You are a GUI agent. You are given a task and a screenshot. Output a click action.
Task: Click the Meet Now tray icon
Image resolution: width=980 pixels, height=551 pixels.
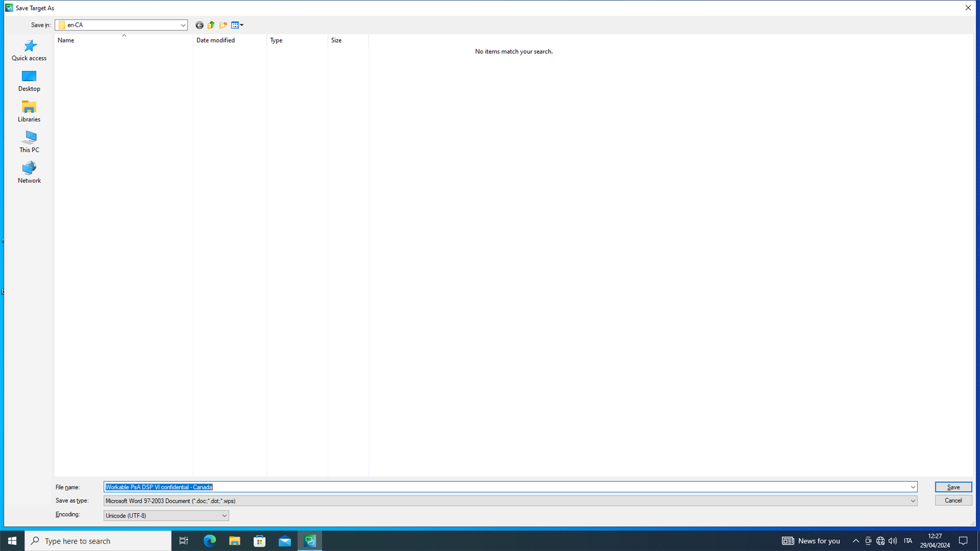coord(868,541)
